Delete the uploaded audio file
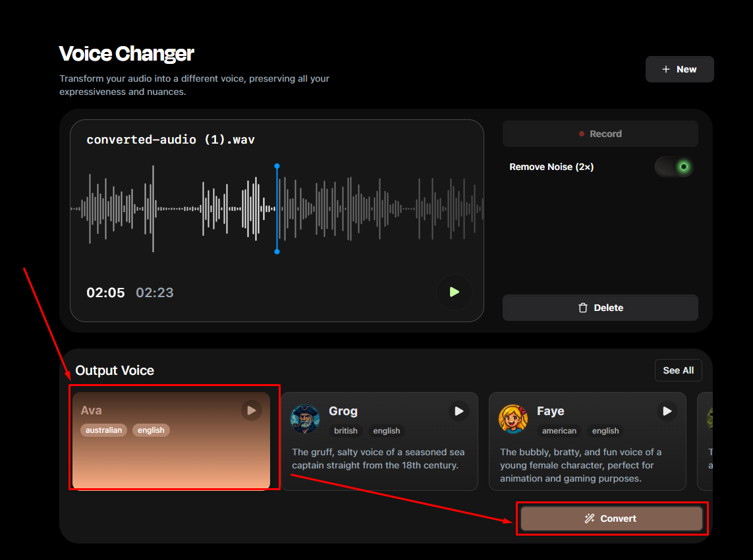Screen dimensions: 753x560 click(x=600, y=308)
